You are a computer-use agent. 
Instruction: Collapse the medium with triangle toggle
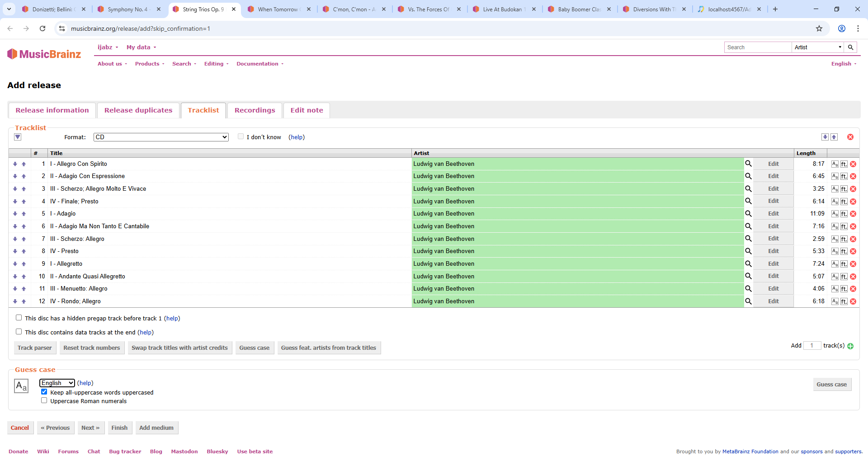(18, 137)
